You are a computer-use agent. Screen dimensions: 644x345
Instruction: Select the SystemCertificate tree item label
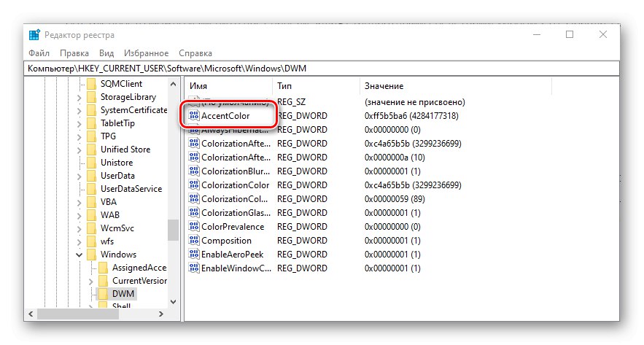coord(134,110)
